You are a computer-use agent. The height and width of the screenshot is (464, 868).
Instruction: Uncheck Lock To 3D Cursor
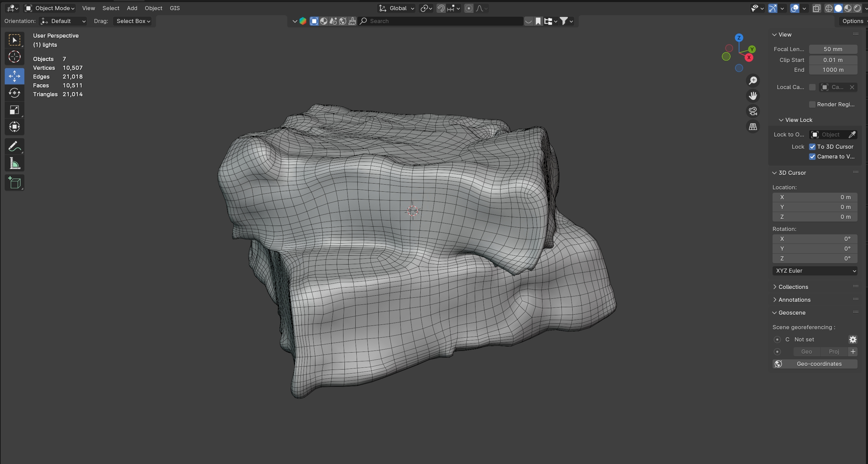(812, 147)
